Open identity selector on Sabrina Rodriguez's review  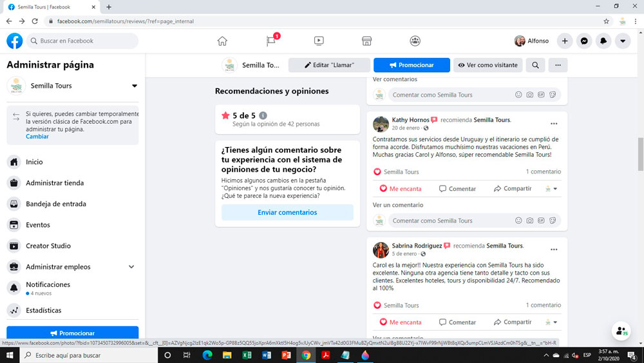(551, 322)
